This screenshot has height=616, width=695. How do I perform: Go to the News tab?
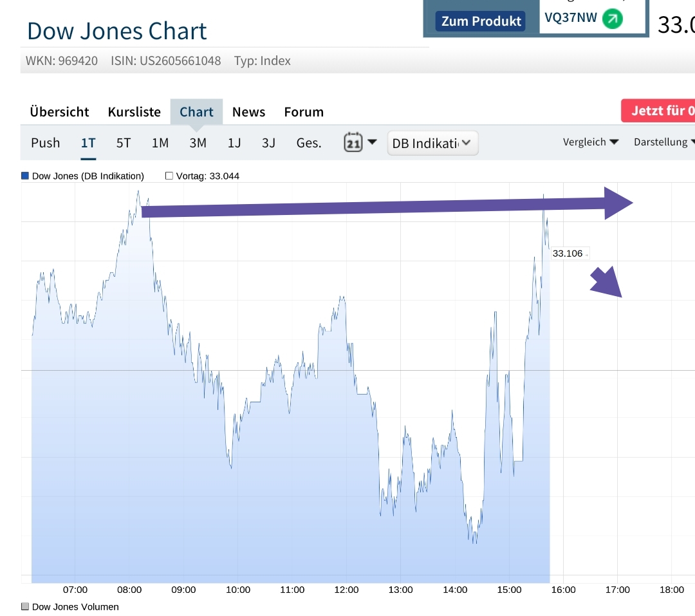coord(248,112)
